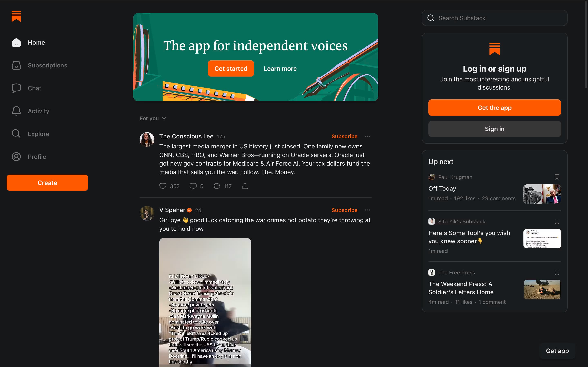Bookmark the Sifu Yik's Substack post
Image resolution: width=588 pixels, height=367 pixels.
pyautogui.click(x=557, y=221)
